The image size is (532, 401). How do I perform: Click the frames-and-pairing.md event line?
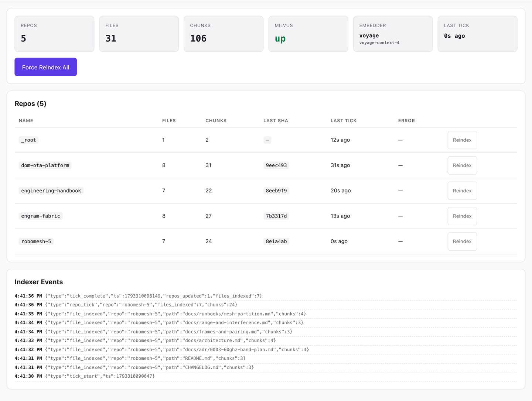(266, 332)
